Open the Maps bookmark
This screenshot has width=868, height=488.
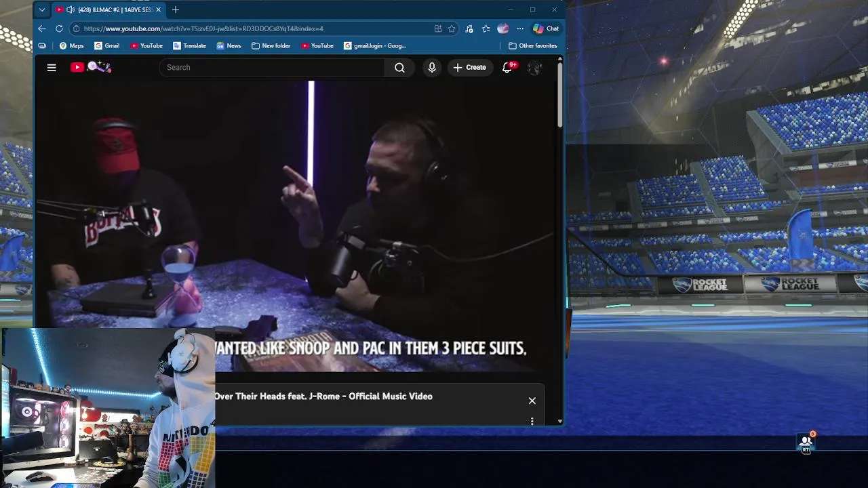71,45
